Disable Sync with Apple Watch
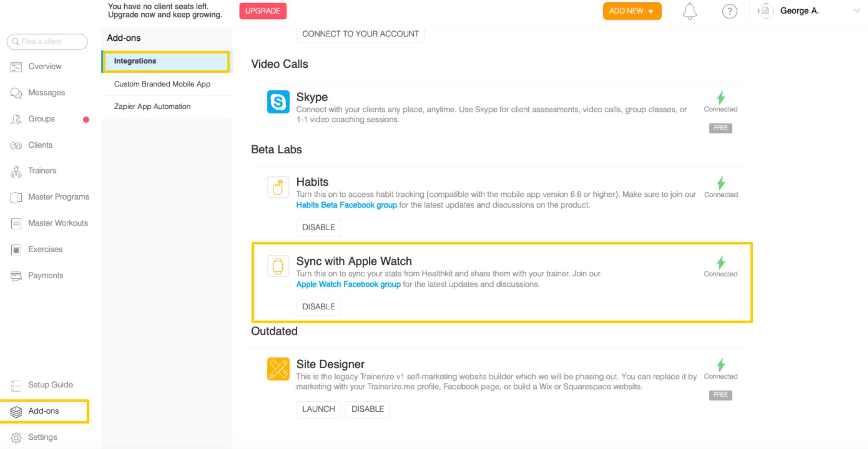 [x=318, y=307]
